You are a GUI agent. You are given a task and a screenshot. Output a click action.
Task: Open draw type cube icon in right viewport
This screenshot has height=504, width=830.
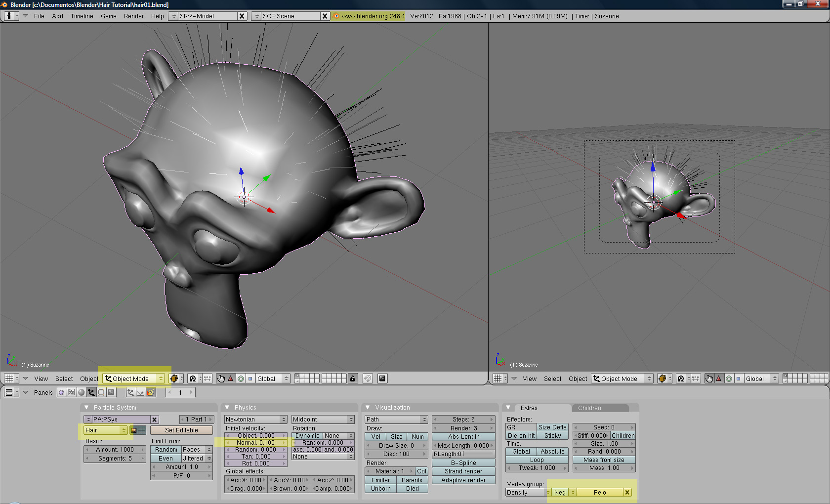click(664, 378)
